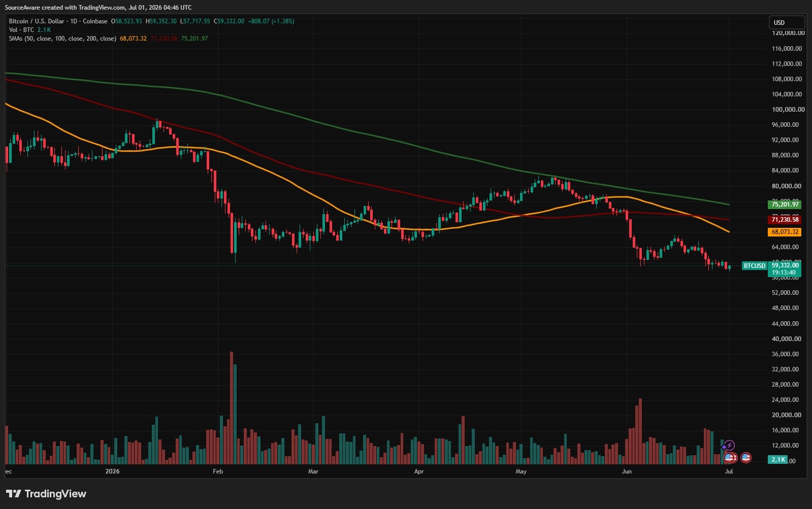
Task: Click the May label on the time axis
Action: (x=521, y=471)
